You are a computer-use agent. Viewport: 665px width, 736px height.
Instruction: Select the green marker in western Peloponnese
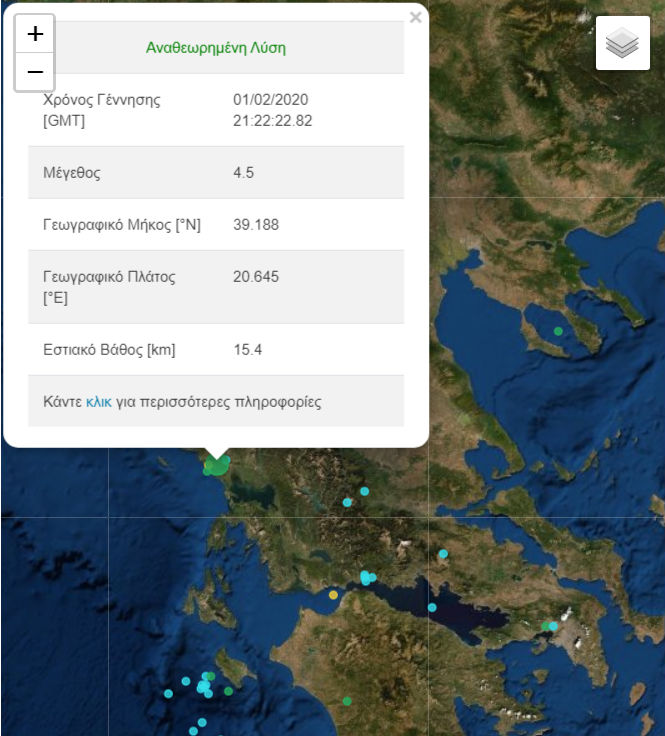coord(347,701)
